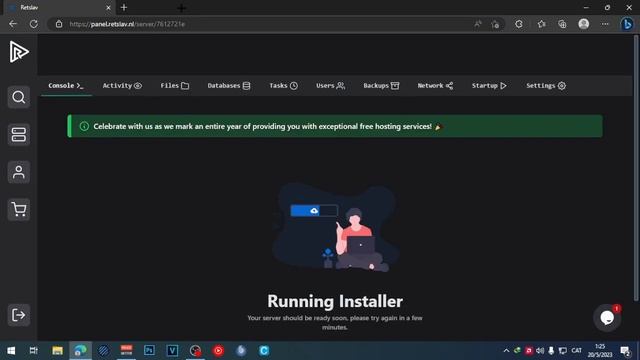Image resolution: width=640 pixels, height=360 pixels.
Task: Click the browser back arrow
Action: coord(13,24)
